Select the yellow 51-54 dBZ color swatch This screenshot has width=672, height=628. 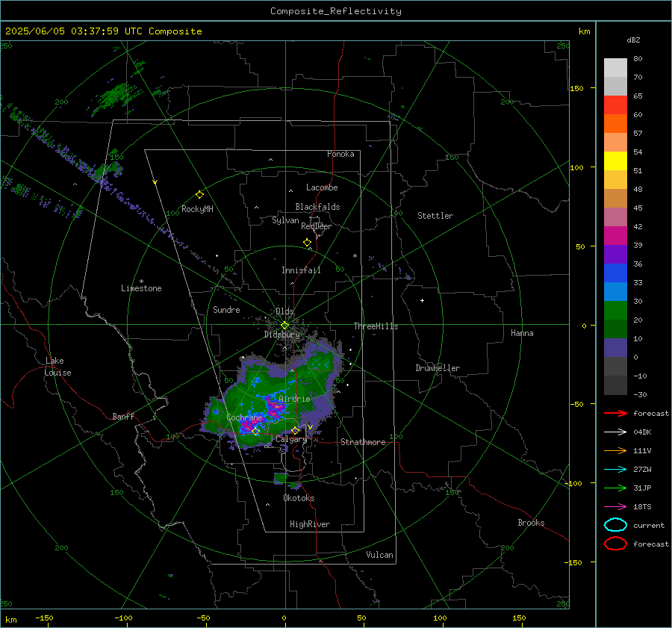[x=615, y=161]
